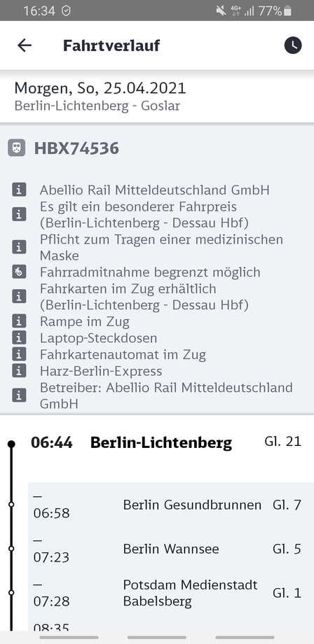
Task: Tap the train icon beside HBX74536
Action: pyautogui.click(x=16, y=148)
